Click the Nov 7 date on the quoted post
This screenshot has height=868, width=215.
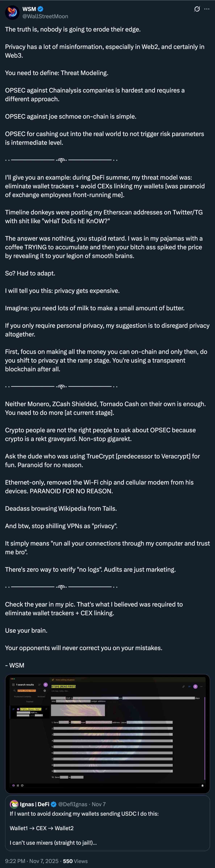click(99, 804)
